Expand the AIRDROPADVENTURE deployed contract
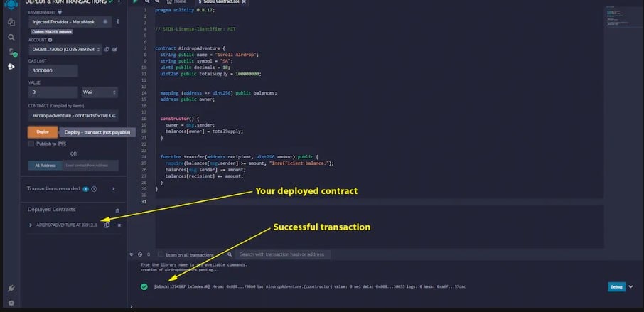Image resolution: width=644 pixels, height=312 pixels. (31, 225)
